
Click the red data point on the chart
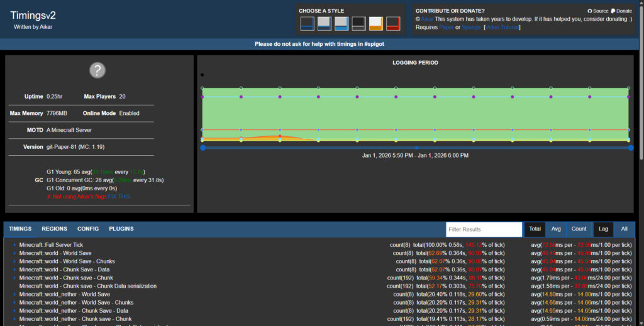pyautogui.click(x=280, y=136)
